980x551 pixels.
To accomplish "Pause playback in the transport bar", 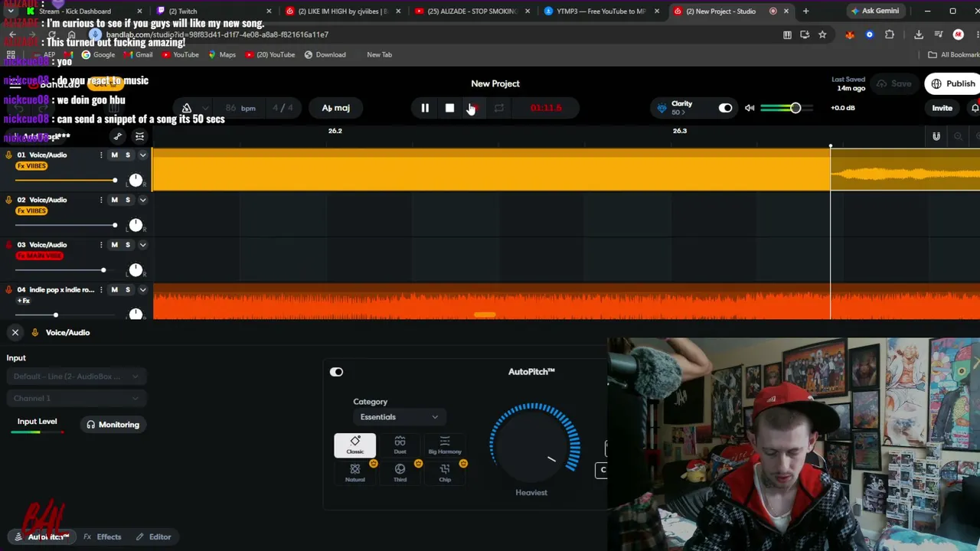I will [425, 108].
